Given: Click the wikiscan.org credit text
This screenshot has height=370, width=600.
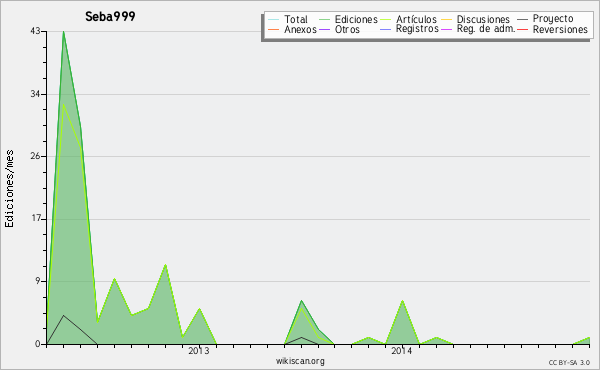Looking at the screenshot, I should pos(300,360).
